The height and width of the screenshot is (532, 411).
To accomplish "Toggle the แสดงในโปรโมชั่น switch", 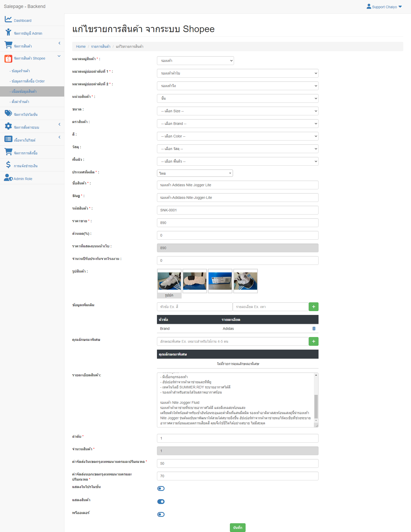I will click(161, 489).
